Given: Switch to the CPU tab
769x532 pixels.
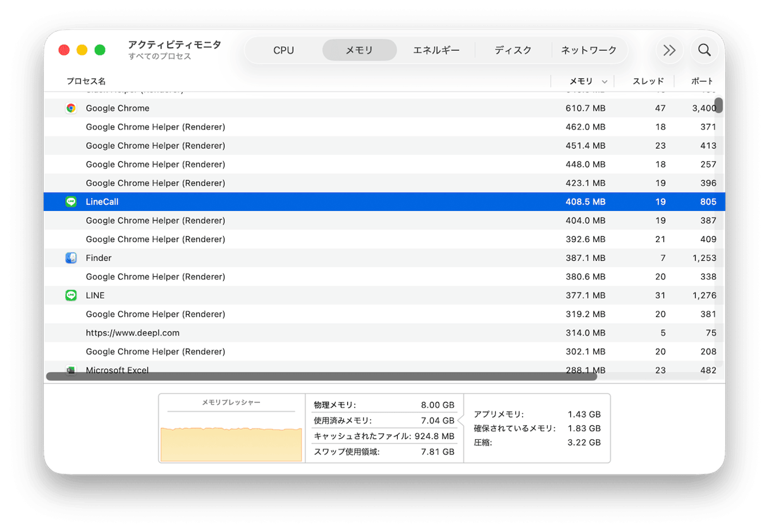Looking at the screenshot, I should pos(283,50).
